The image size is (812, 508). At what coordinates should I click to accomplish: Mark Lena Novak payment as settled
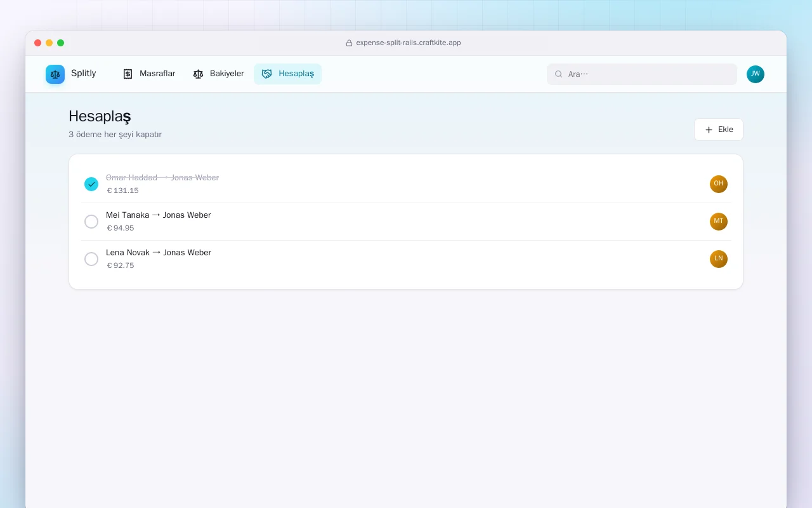tap(91, 259)
